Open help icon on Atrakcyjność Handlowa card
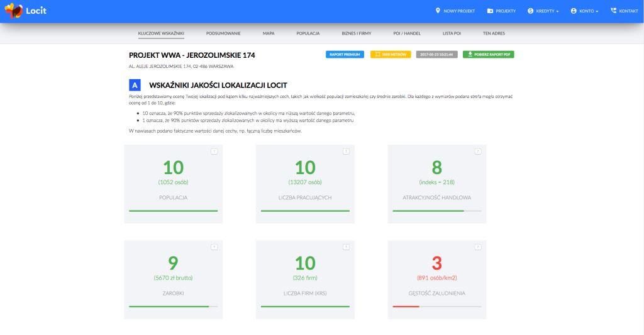The width and height of the screenshot is (644, 335). (477, 151)
